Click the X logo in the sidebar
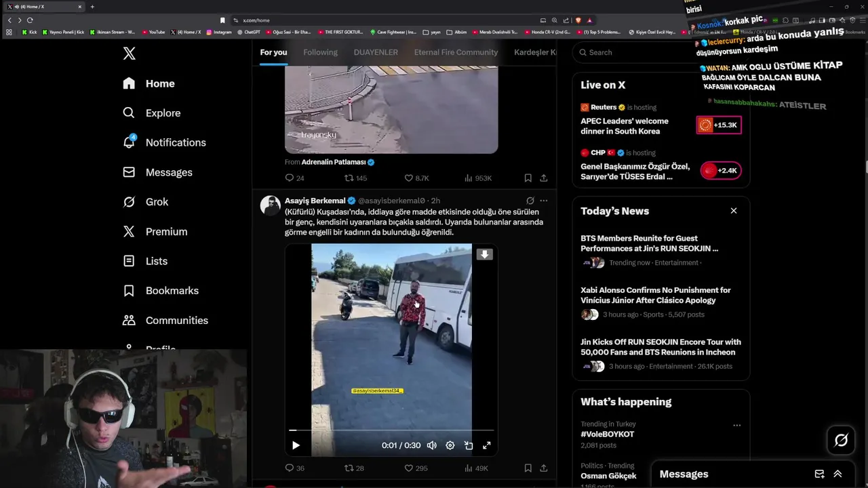The width and height of the screenshot is (868, 488). tap(129, 54)
